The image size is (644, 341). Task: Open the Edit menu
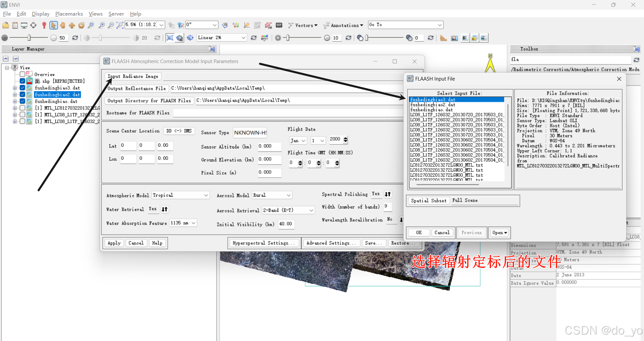[21, 14]
